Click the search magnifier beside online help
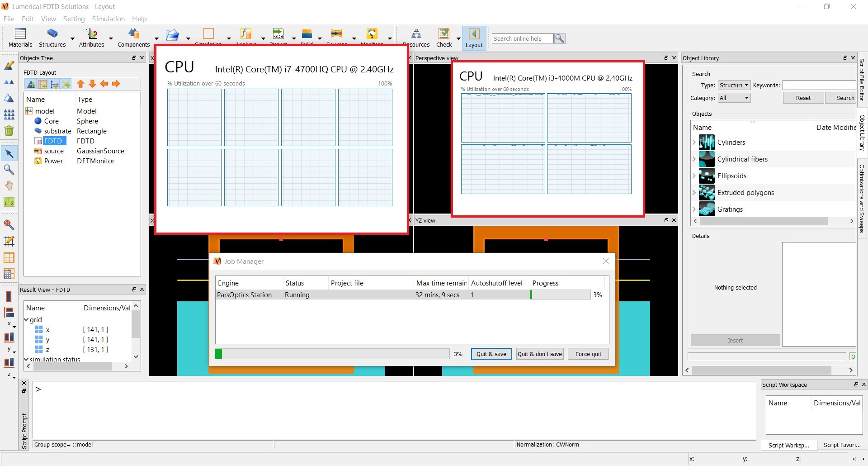 (560, 38)
